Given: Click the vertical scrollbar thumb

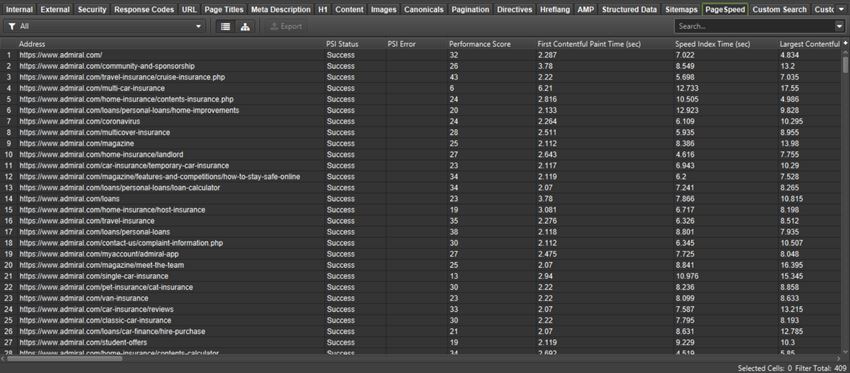Looking at the screenshot, I should click(845, 65).
